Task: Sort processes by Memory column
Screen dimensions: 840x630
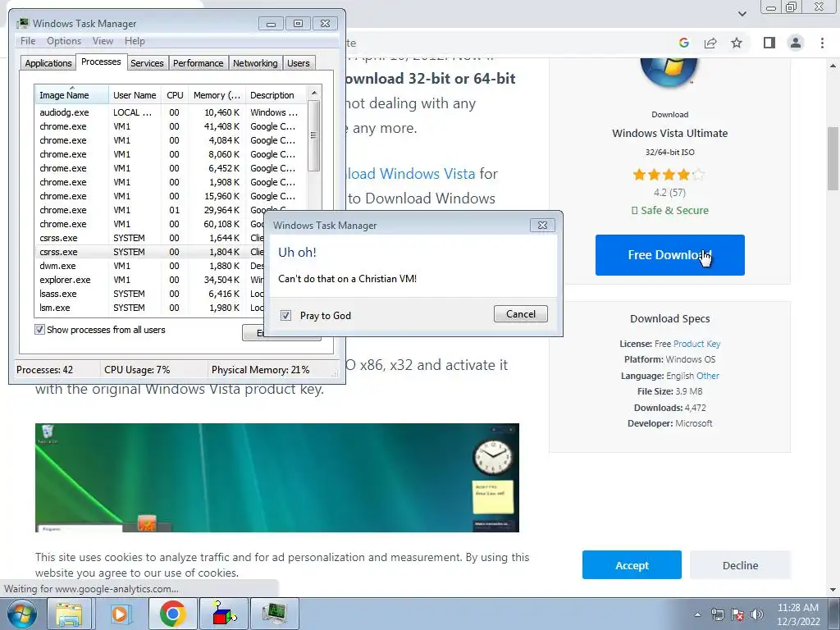Action: coord(217,95)
